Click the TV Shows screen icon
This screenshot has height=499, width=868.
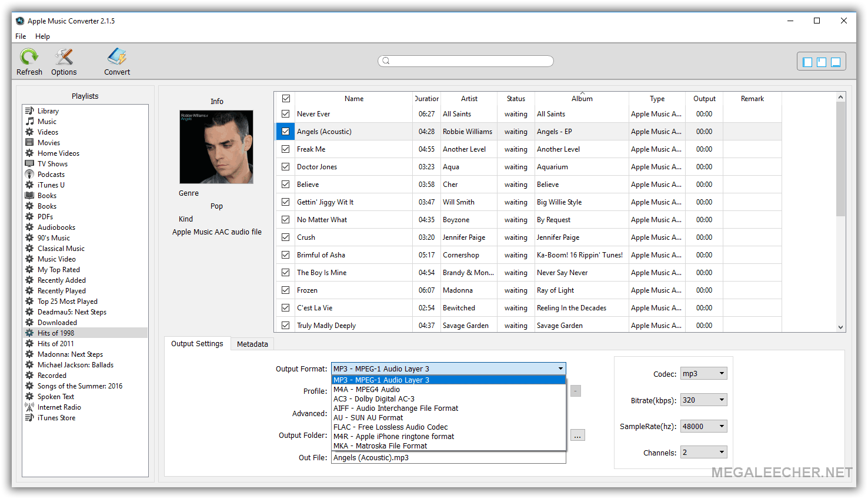(x=29, y=163)
